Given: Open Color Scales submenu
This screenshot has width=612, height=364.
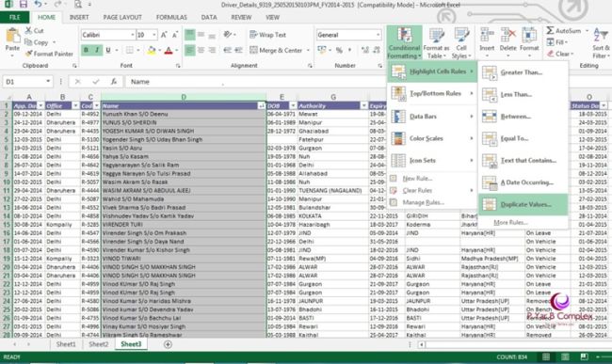Looking at the screenshot, I should pos(432,138).
